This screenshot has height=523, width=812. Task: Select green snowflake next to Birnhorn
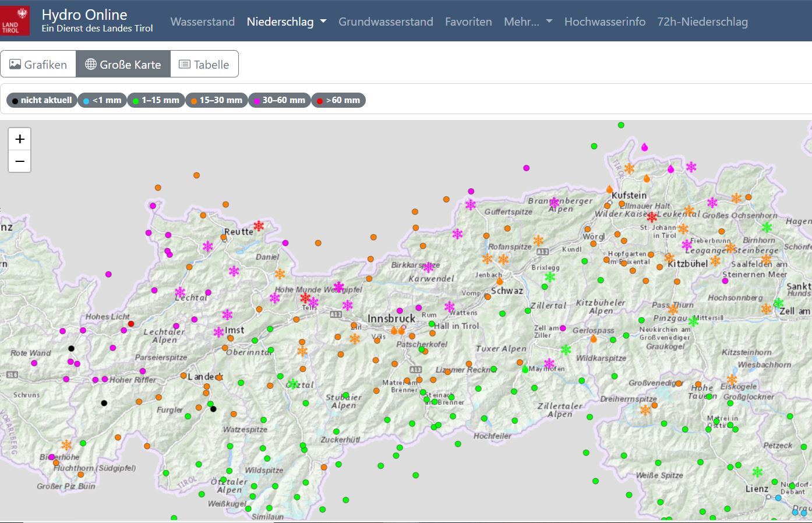[767, 227]
